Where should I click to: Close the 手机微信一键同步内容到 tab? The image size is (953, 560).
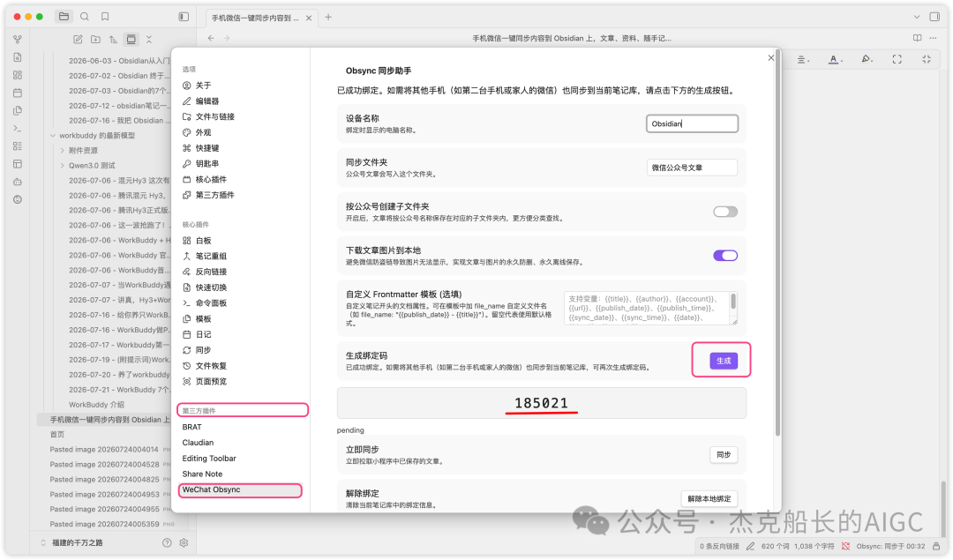pos(309,19)
